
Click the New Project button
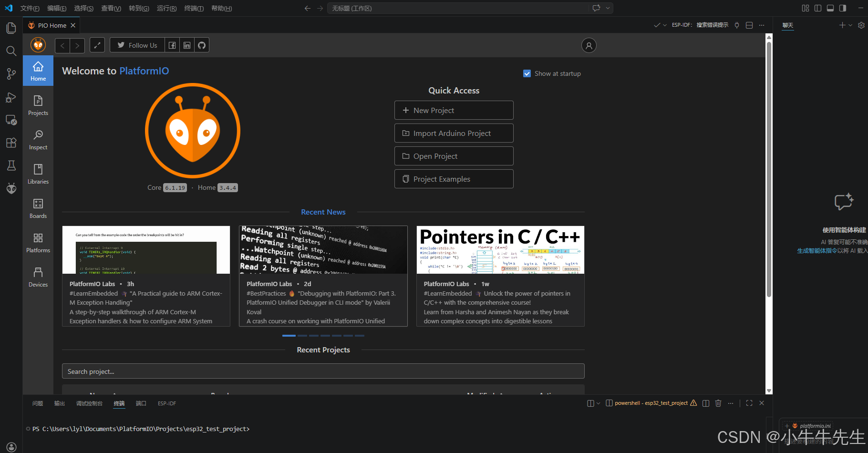[x=454, y=110]
